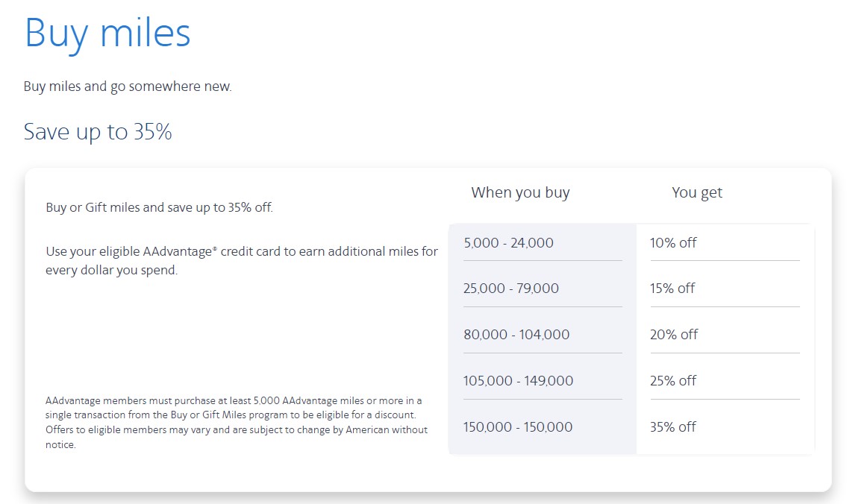This screenshot has height=504, width=856.
Task: Click the 'Save up to 35%' subheading
Action: (98, 132)
